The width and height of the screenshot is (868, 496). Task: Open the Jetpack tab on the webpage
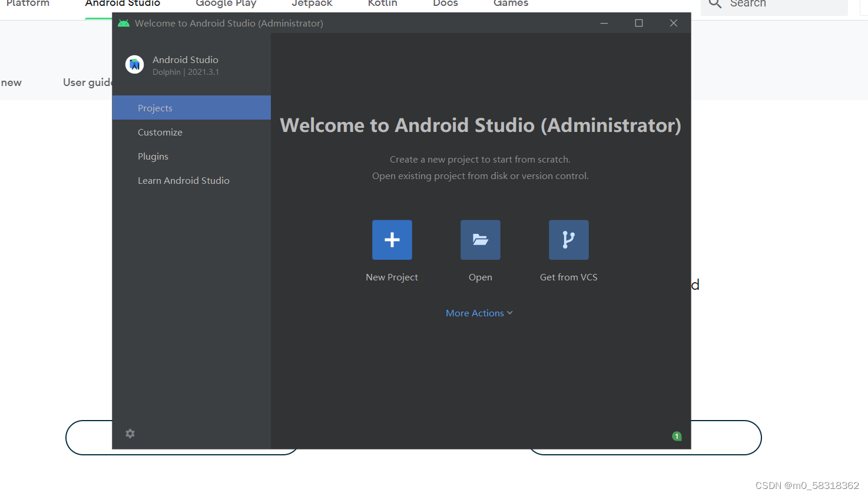coord(312,4)
